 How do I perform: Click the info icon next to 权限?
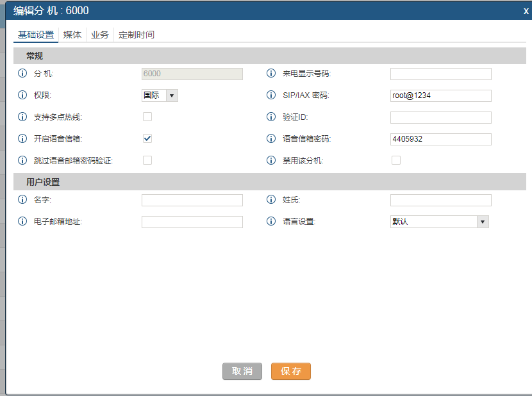click(22, 95)
